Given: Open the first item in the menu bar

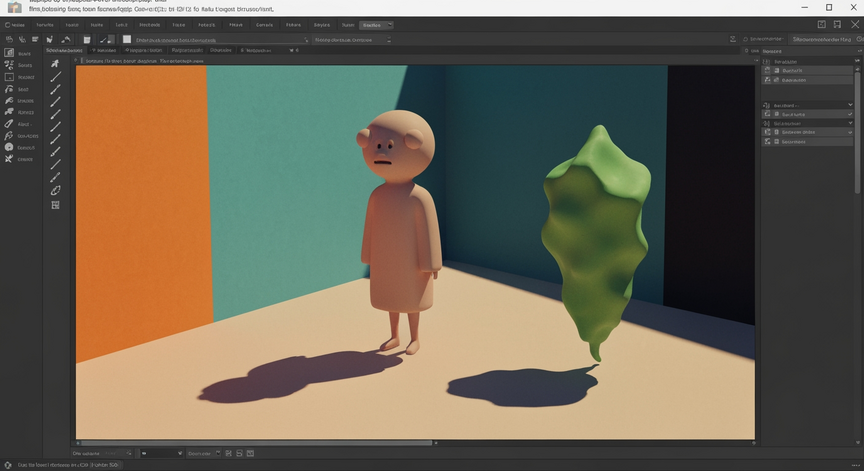Looking at the screenshot, I should (15, 25).
